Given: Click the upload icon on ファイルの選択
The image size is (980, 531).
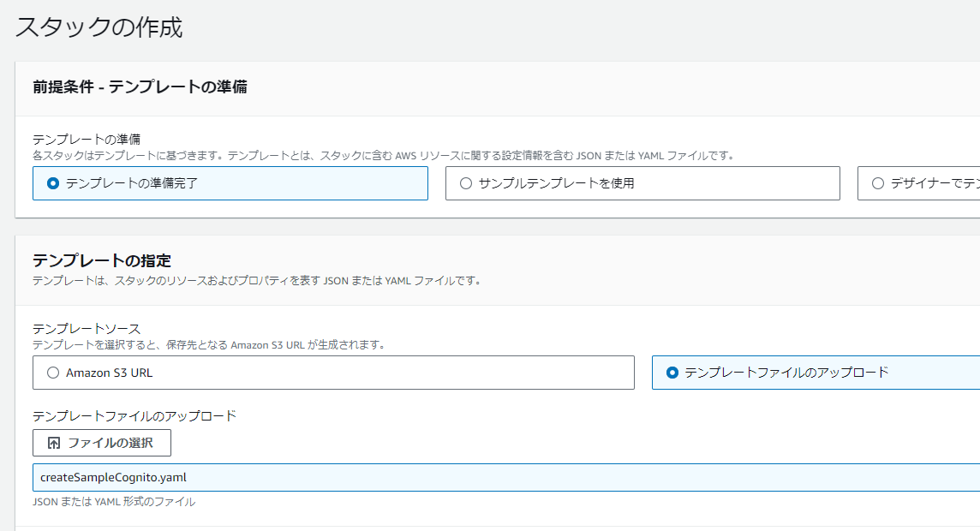Looking at the screenshot, I should point(54,444).
